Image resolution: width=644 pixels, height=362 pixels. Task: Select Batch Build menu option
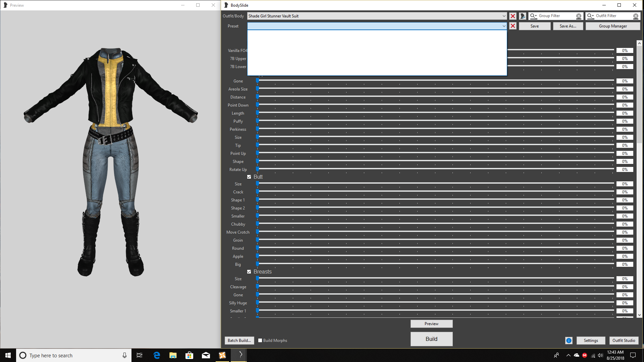(x=239, y=340)
